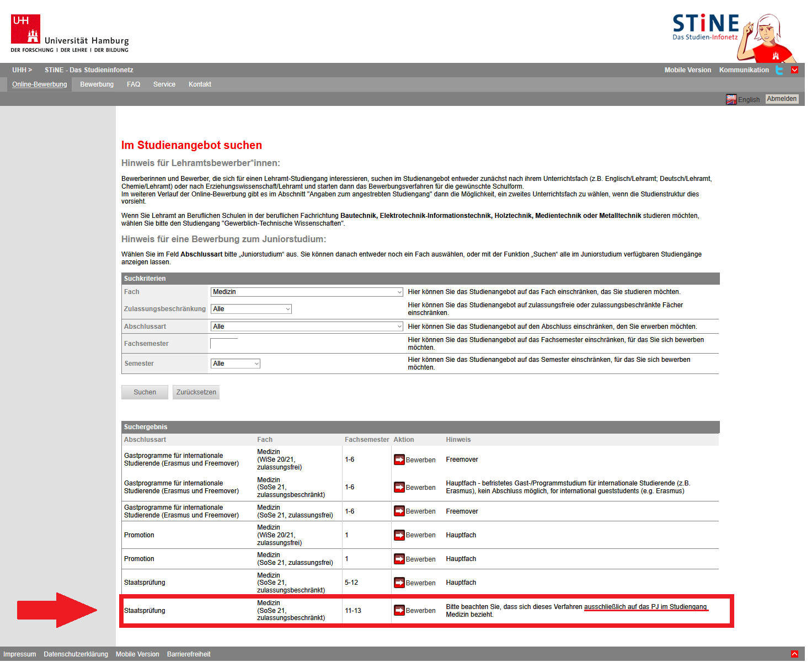Click the red envelope icon in header

[x=794, y=70]
